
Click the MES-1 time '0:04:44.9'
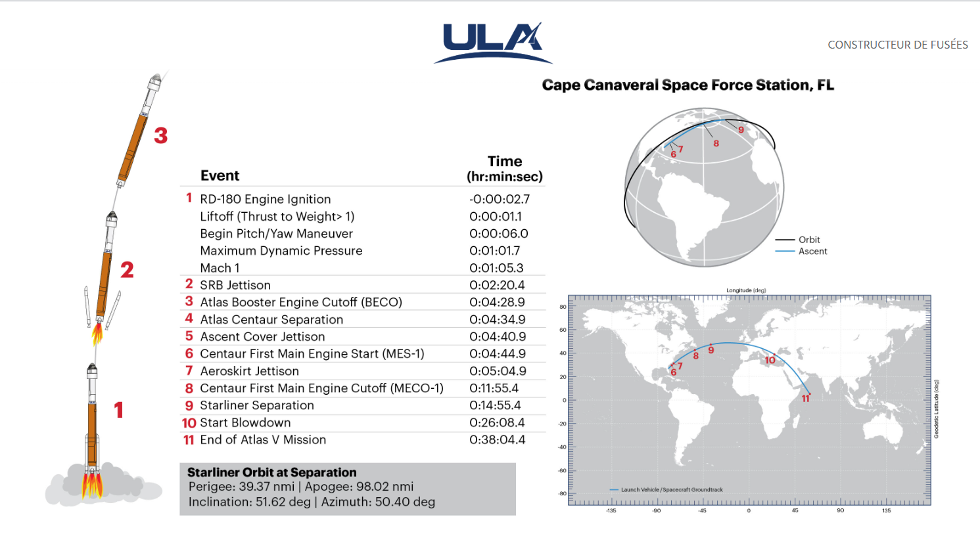pos(498,353)
